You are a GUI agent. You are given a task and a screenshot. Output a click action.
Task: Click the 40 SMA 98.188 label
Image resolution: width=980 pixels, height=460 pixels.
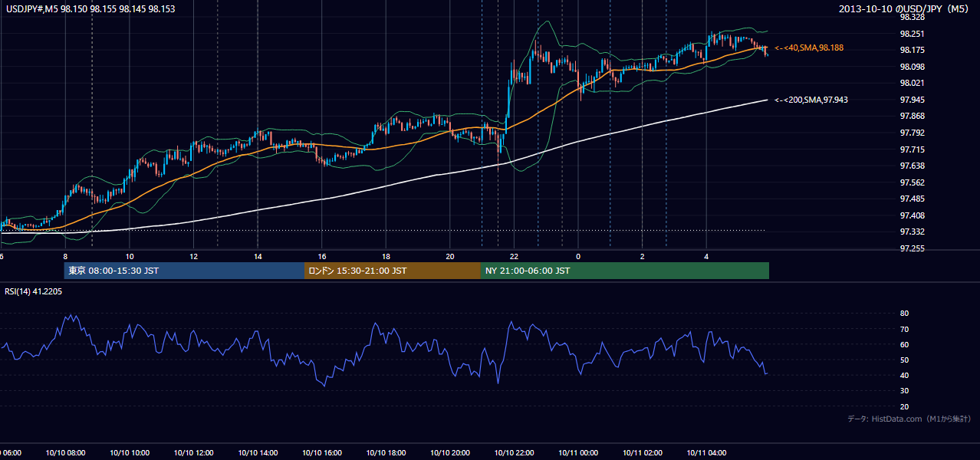pos(809,48)
